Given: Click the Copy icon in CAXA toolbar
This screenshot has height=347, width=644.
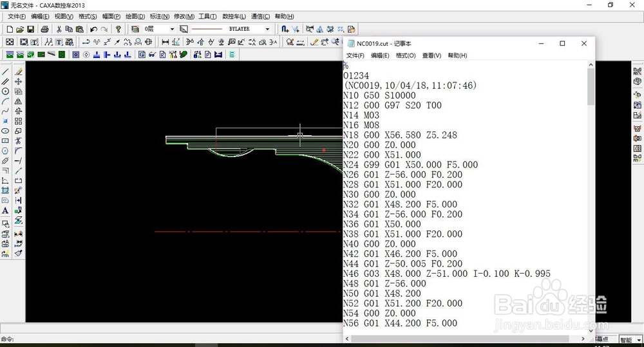Looking at the screenshot, I should point(69,29).
